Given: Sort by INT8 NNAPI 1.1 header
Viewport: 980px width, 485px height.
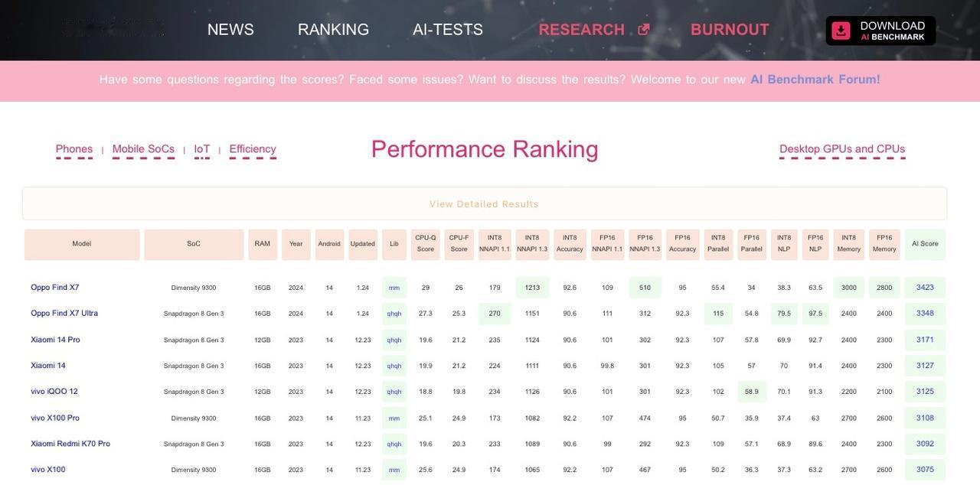Looking at the screenshot, I should pyautogui.click(x=495, y=245).
